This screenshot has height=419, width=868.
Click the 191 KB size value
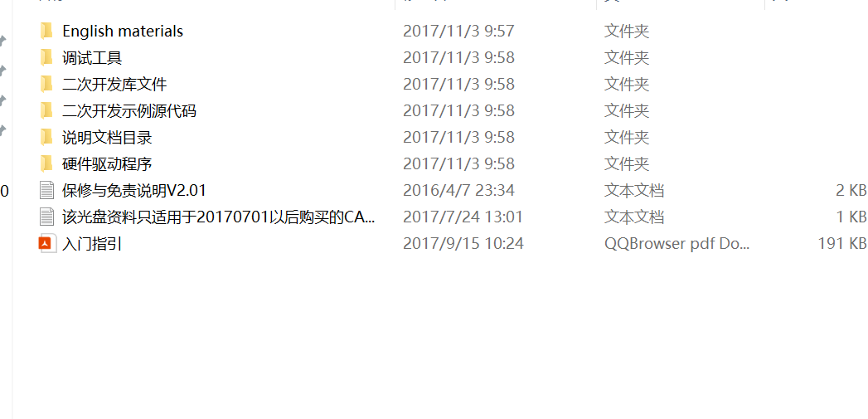pos(842,244)
